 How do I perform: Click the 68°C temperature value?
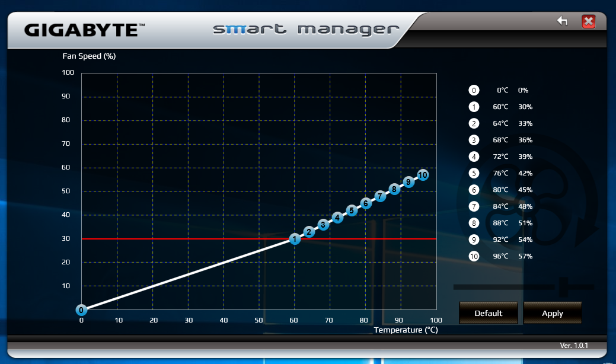point(500,140)
